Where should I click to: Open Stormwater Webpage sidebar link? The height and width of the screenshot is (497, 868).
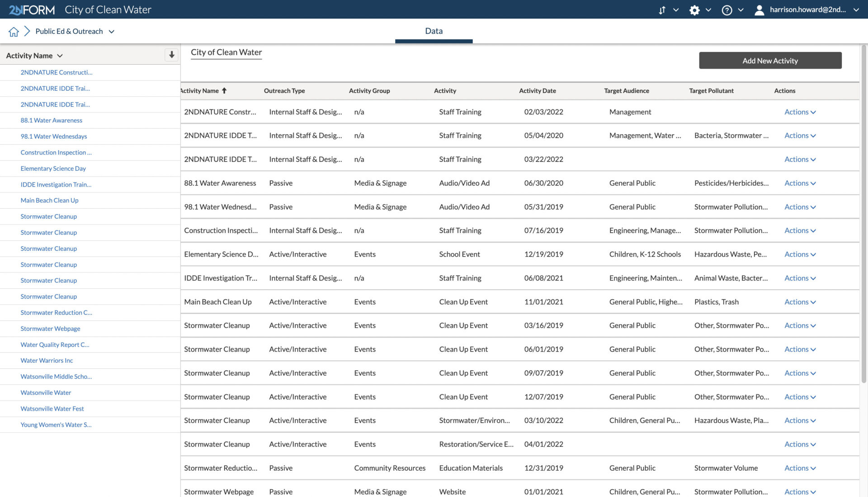coord(51,328)
